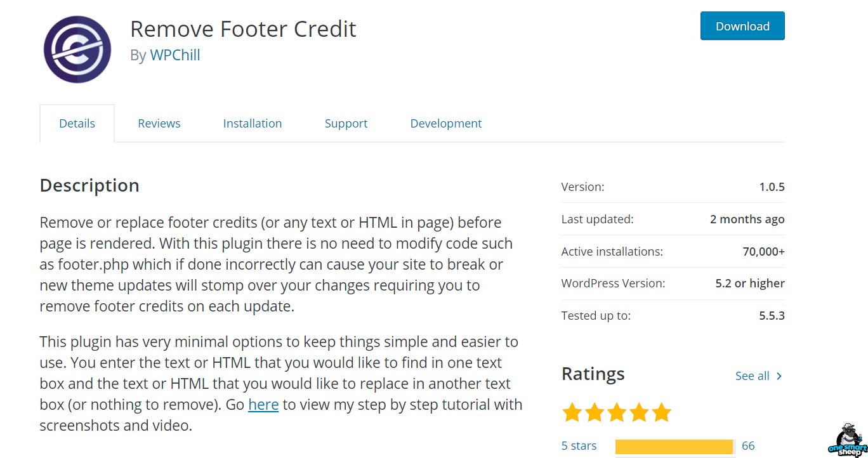Viewport: 868px width, 458px height.
Task: Click the here tutorial link
Action: [263, 404]
